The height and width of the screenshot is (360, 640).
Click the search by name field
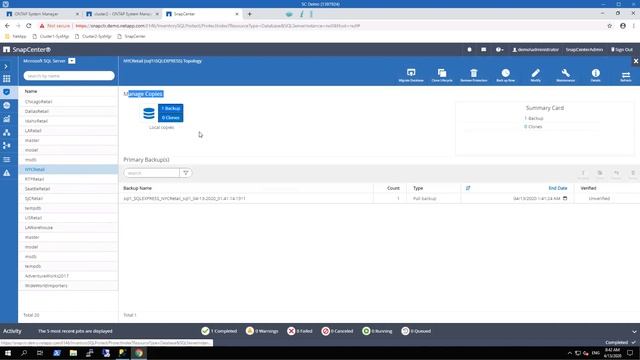coord(69,76)
